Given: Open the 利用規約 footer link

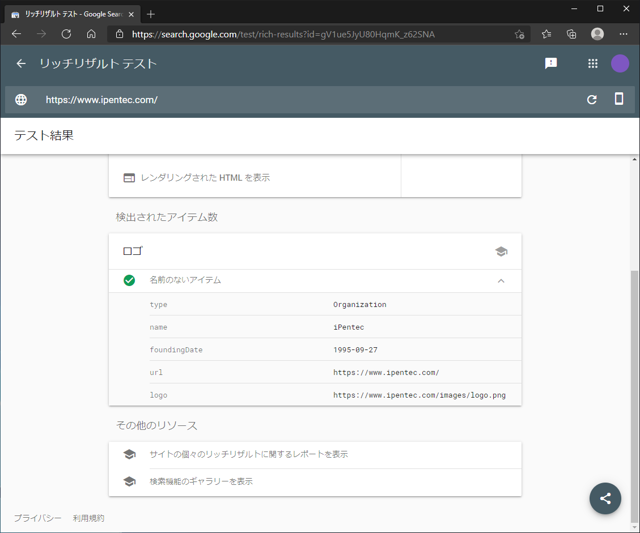Looking at the screenshot, I should point(88,518).
